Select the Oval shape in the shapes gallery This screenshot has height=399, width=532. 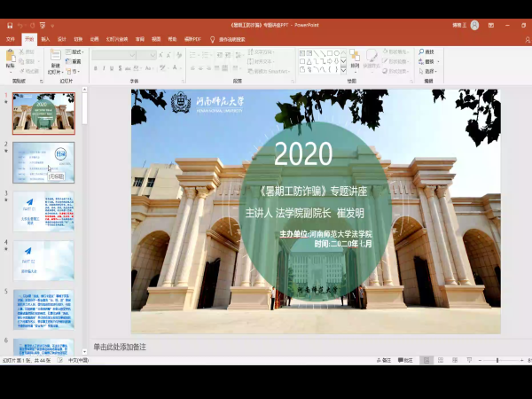click(336, 53)
